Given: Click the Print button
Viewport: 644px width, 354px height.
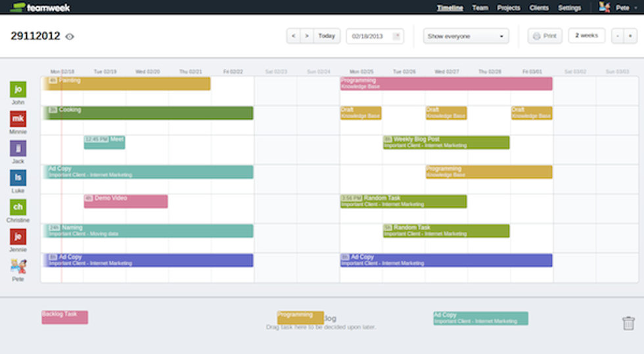Looking at the screenshot, I should tap(545, 36).
